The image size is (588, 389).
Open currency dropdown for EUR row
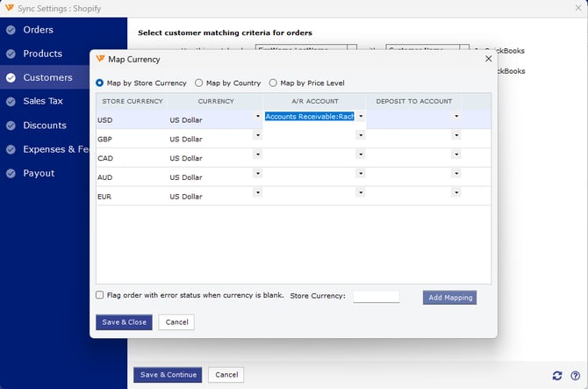(x=257, y=192)
